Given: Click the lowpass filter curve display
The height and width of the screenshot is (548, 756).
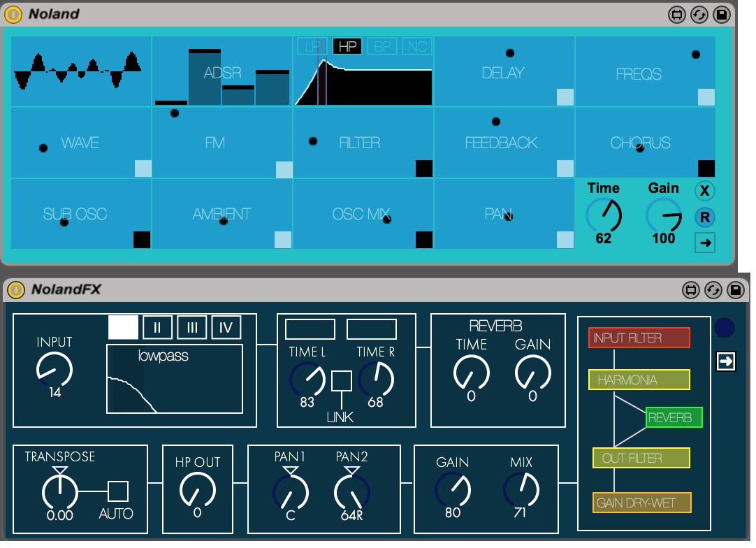Looking at the screenshot, I should [x=174, y=379].
